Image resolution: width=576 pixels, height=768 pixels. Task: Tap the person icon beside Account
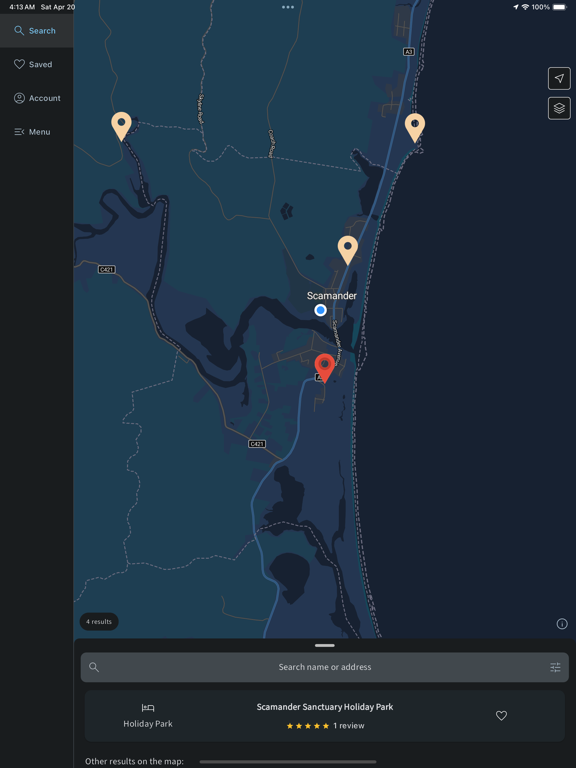[x=19, y=98]
